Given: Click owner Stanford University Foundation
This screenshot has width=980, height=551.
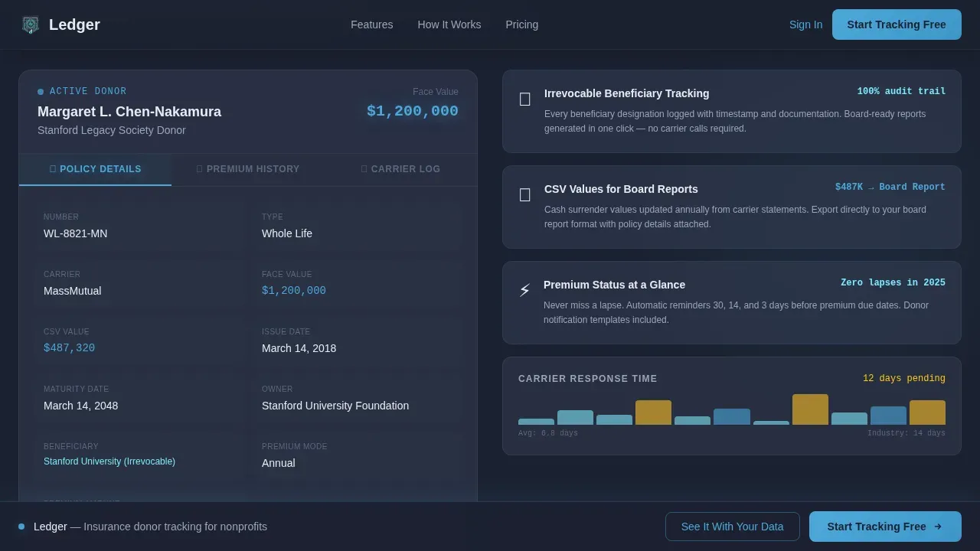Looking at the screenshot, I should click(335, 406).
